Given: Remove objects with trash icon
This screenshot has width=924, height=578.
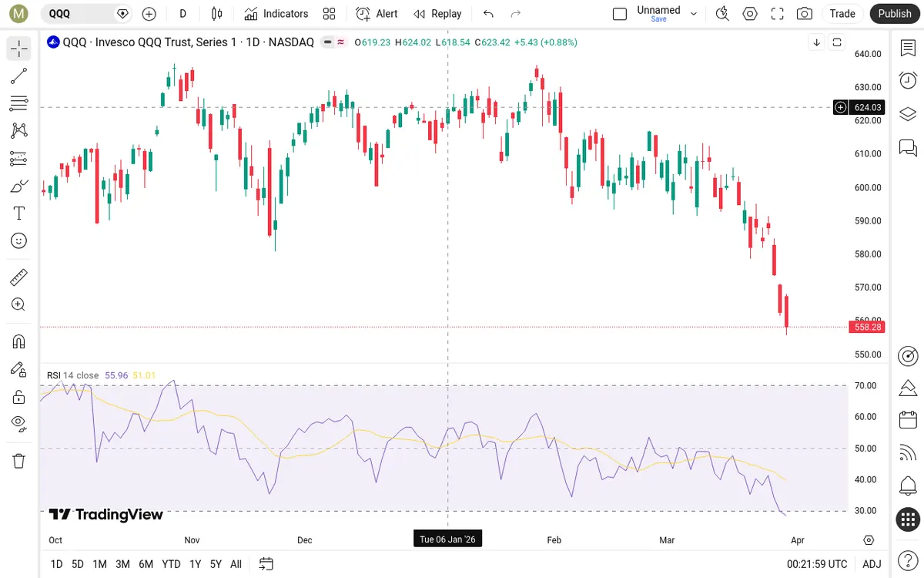Looking at the screenshot, I should point(19,461).
